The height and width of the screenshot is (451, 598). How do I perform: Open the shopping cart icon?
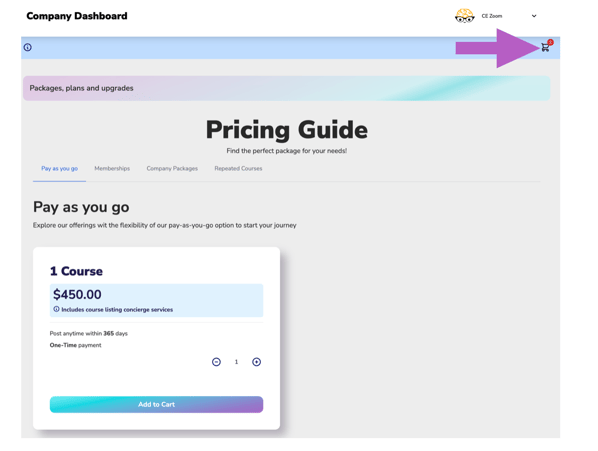click(x=545, y=48)
